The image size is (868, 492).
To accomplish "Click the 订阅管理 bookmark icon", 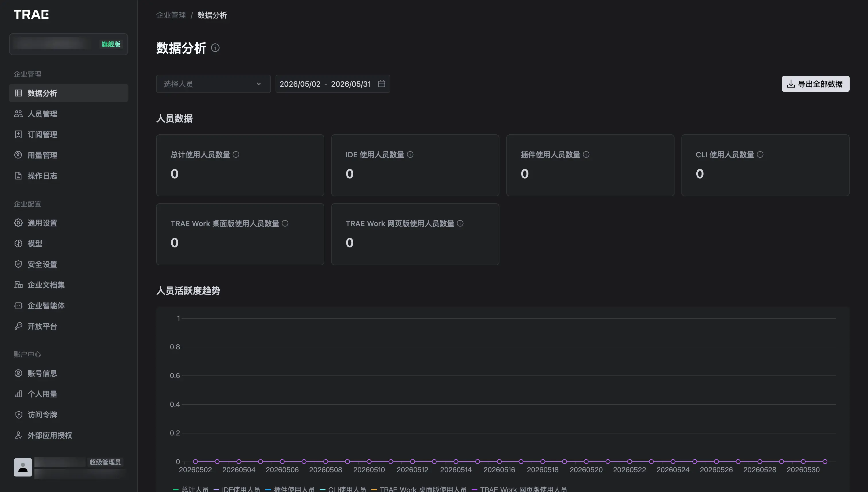I will tap(18, 135).
